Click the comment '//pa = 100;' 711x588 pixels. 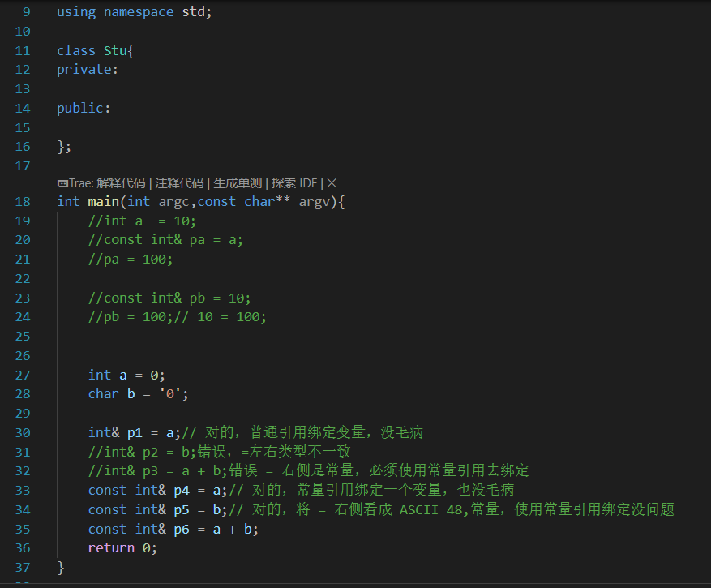[x=131, y=260]
